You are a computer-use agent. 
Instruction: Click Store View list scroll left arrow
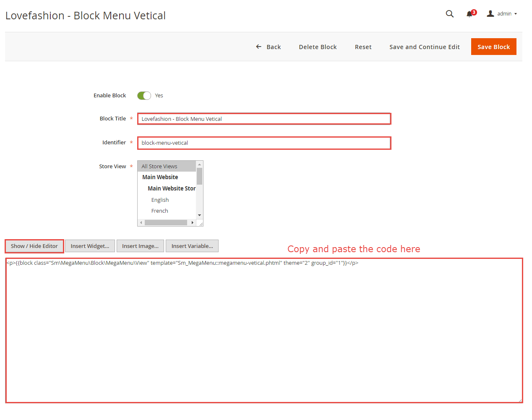tap(141, 222)
